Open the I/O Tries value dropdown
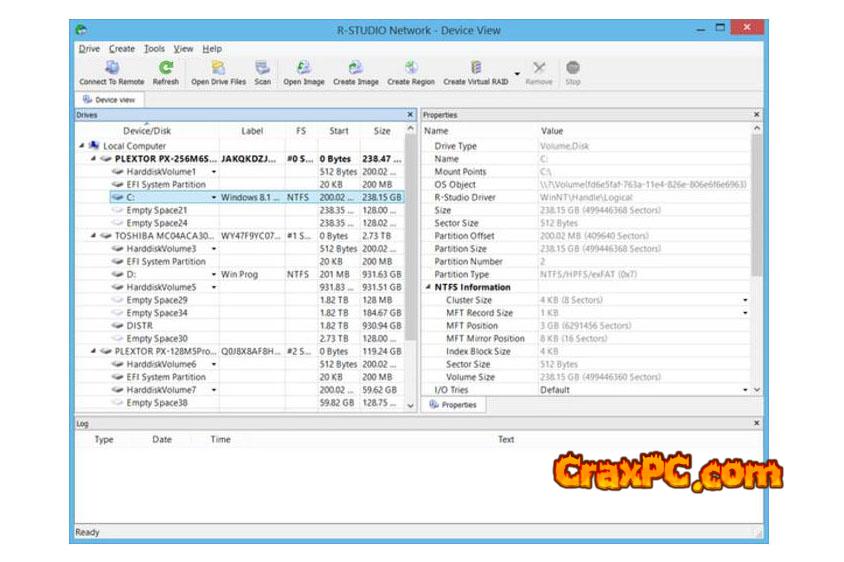 pos(745,390)
